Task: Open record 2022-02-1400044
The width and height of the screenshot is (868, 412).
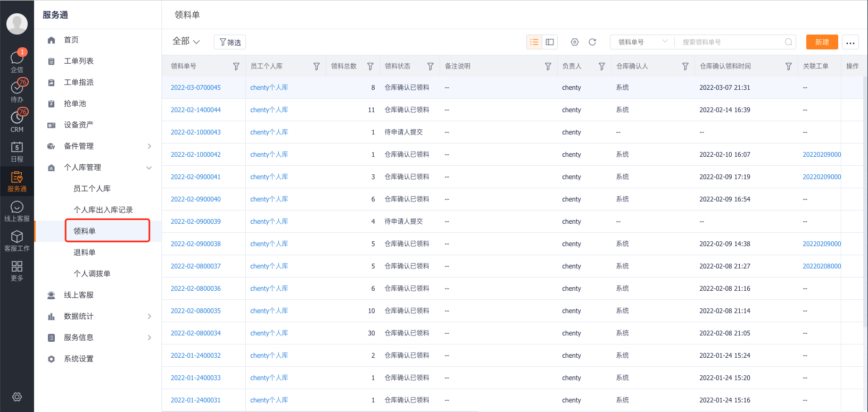Action: tap(196, 110)
